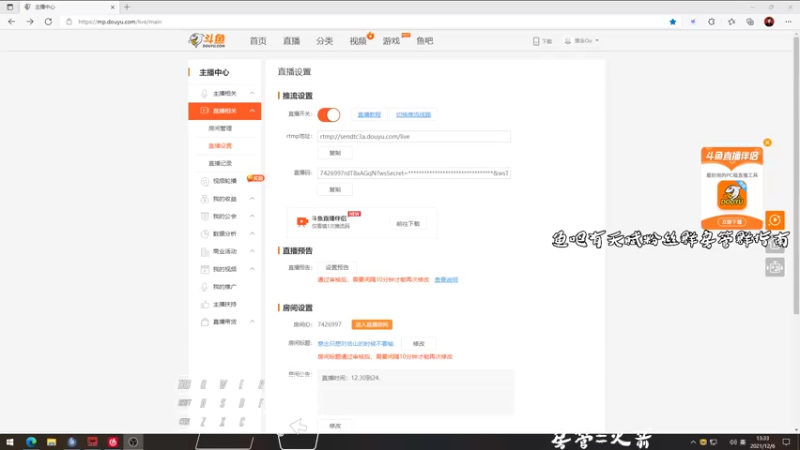Click the 查看说明 link
The height and width of the screenshot is (450, 800).
click(x=446, y=280)
